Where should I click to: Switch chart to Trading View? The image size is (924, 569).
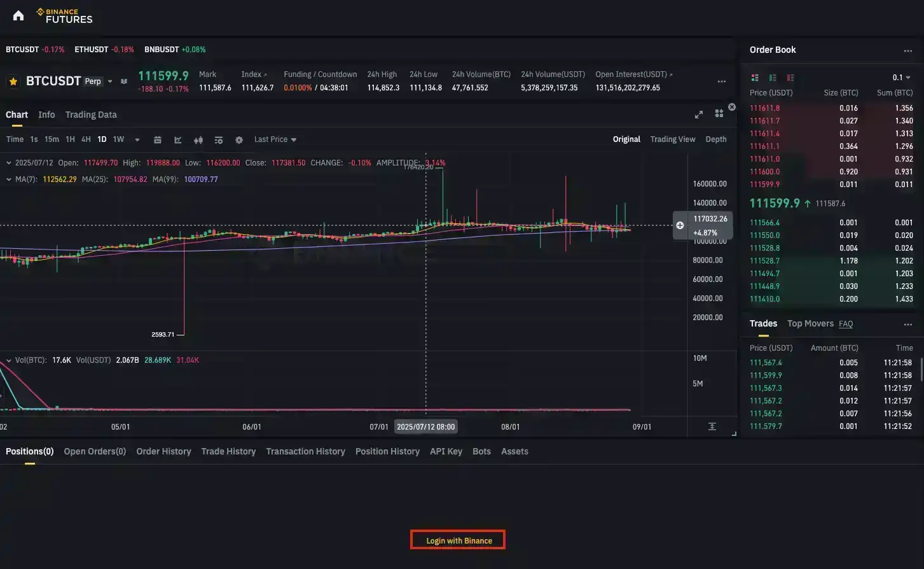[x=673, y=139]
